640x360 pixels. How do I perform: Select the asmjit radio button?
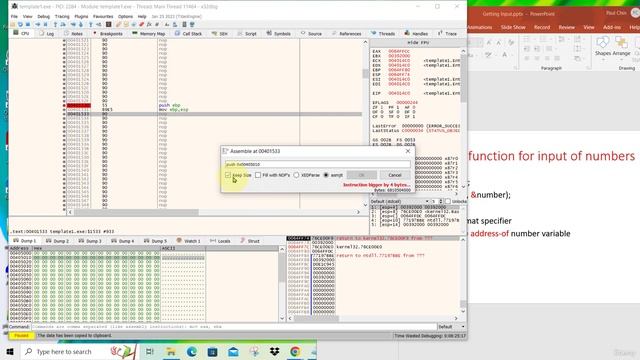tap(326, 175)
